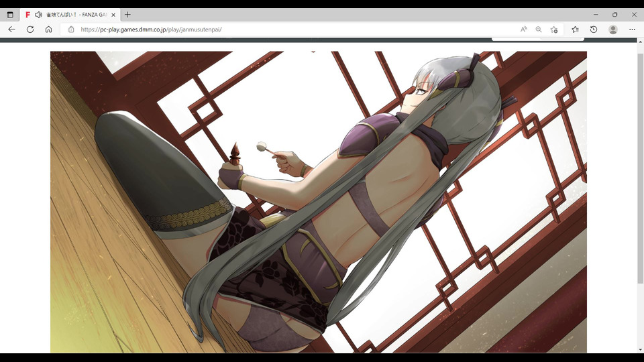Add this page to favorites
This screenshot has width=644, height=362.
(x=554, y=29)
